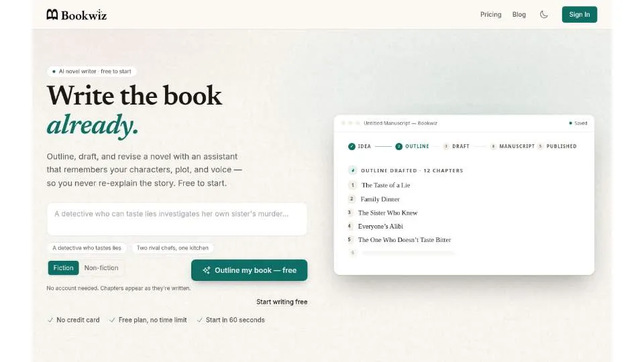Open chapter 'Family Dinner'
This screenshot has width=644, height=362.
380,199
